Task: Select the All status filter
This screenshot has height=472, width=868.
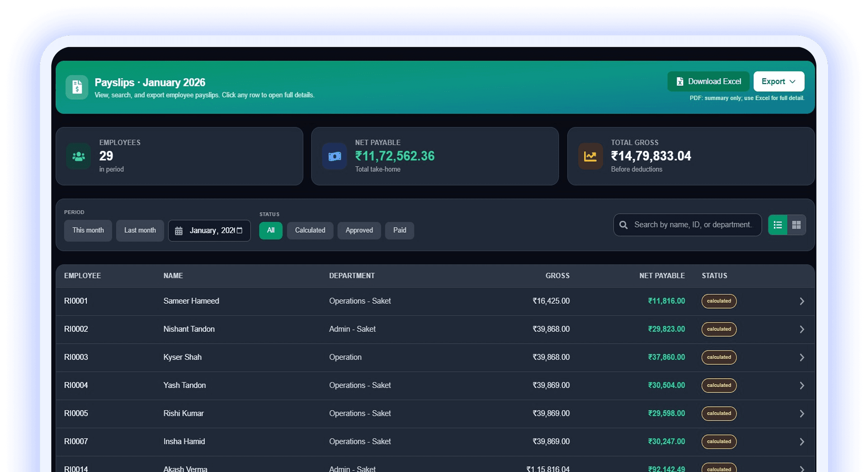Action: pos(270,230)
